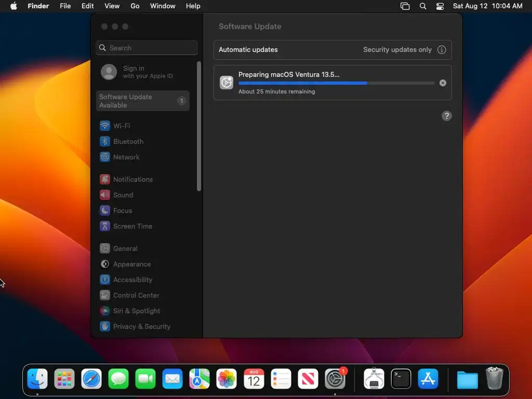This screenshot has width=532, height=399.
Task: Open Launchpad from the Dock
Action: (64, 379)
